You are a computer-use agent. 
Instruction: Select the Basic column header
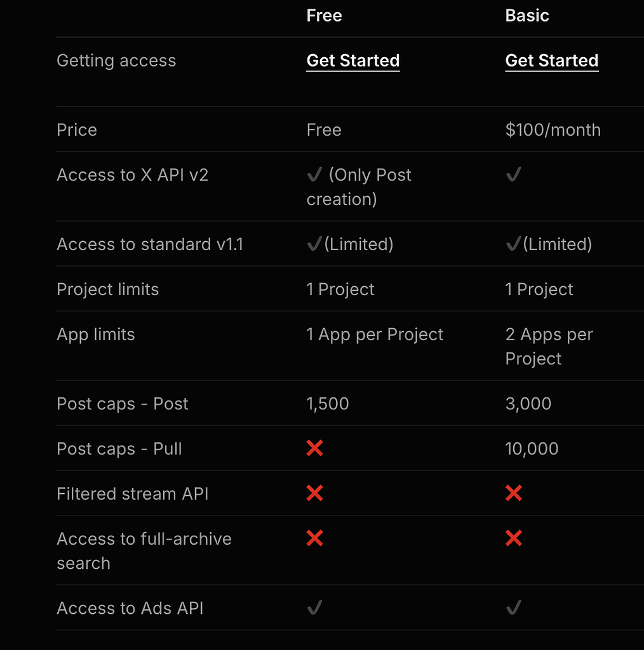coord(527,15)
